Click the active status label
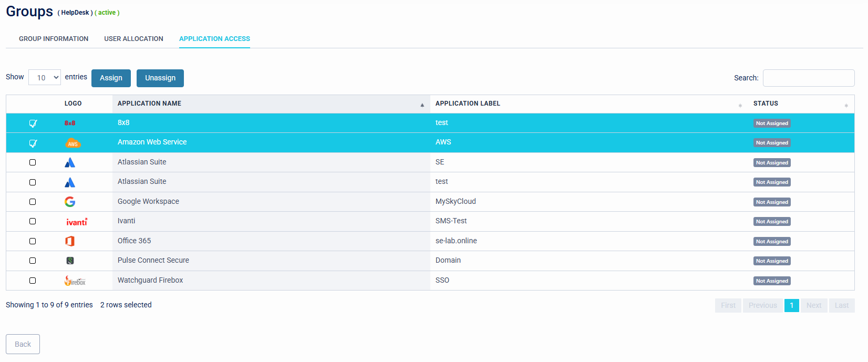Image resolution: width=868 pixels, height=362 pixels. (107, 13)
